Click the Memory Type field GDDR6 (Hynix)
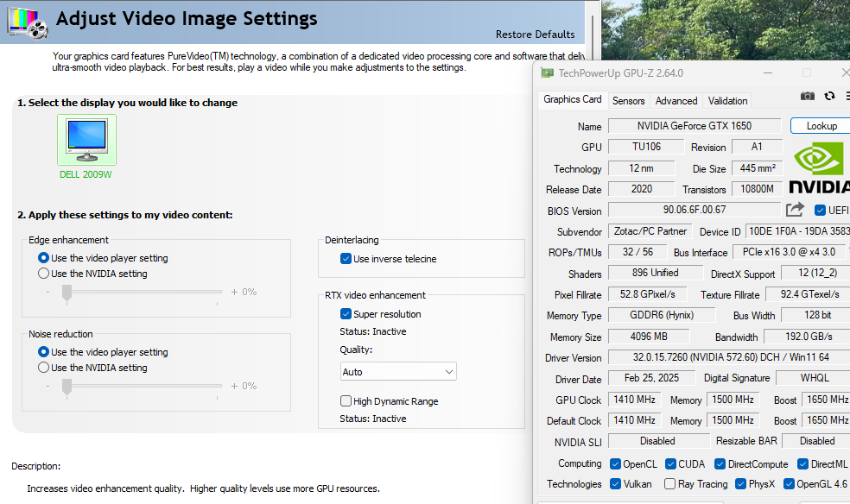 coord(662,315)
